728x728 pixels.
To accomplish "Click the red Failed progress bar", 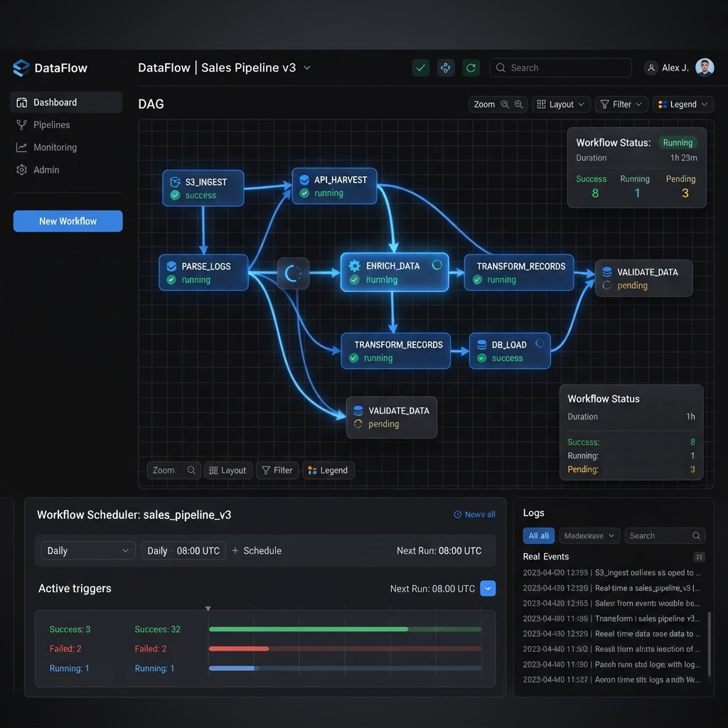I will coord(345,648).
